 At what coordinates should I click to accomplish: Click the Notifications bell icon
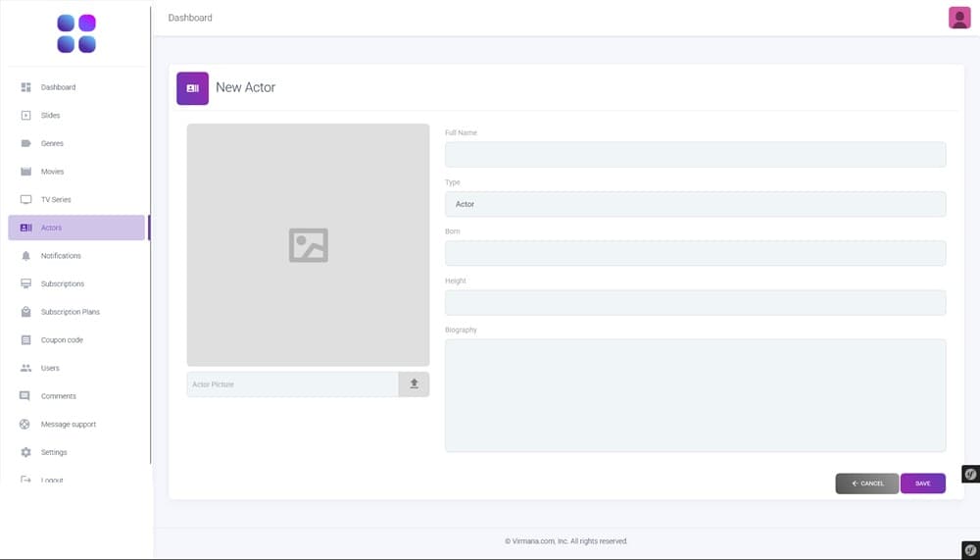click(x=26, y=256)
